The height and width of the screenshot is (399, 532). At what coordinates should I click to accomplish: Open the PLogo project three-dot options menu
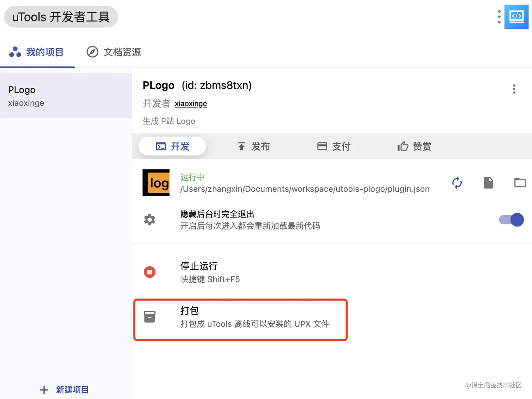[x=514, y=89]
